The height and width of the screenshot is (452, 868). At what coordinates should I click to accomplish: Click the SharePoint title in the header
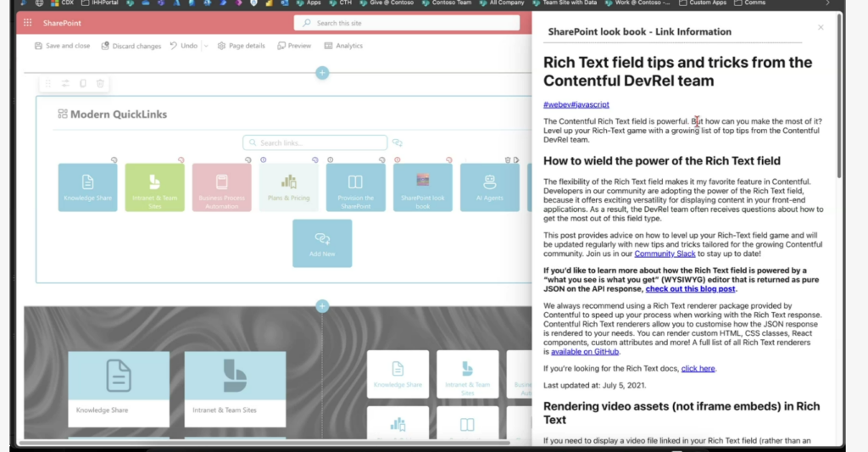click(x=62, y=23)
